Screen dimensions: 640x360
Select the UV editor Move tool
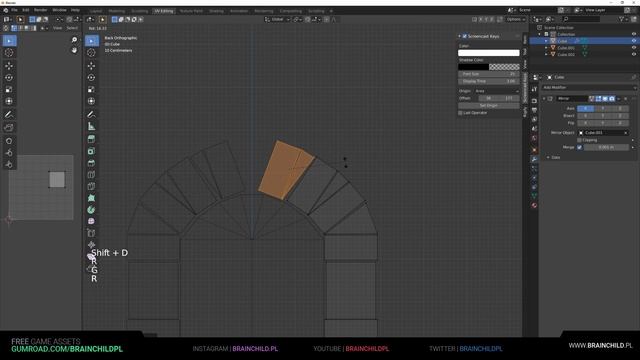(x=9, y=66)
